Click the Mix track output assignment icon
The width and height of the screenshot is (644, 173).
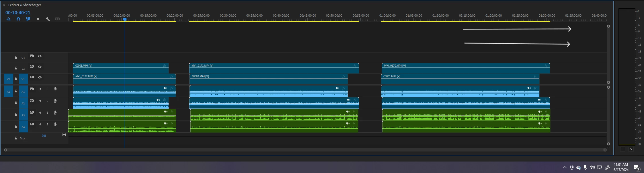coord(64,135)
